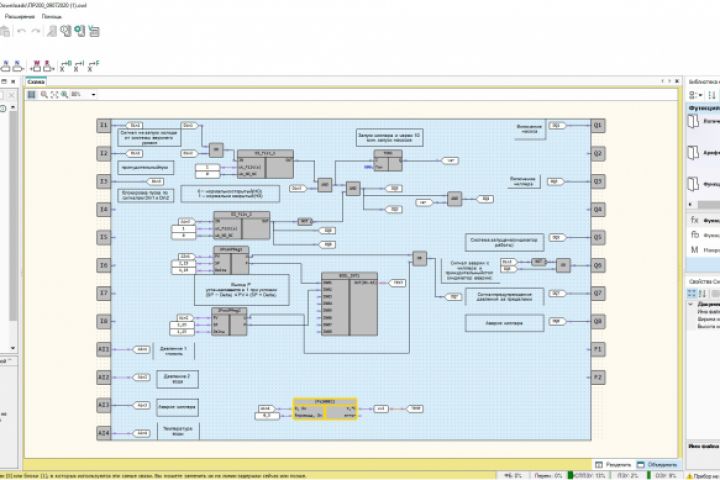
Task: Toggle alphabetical sort in the properties panel
Action: [703, 294]
